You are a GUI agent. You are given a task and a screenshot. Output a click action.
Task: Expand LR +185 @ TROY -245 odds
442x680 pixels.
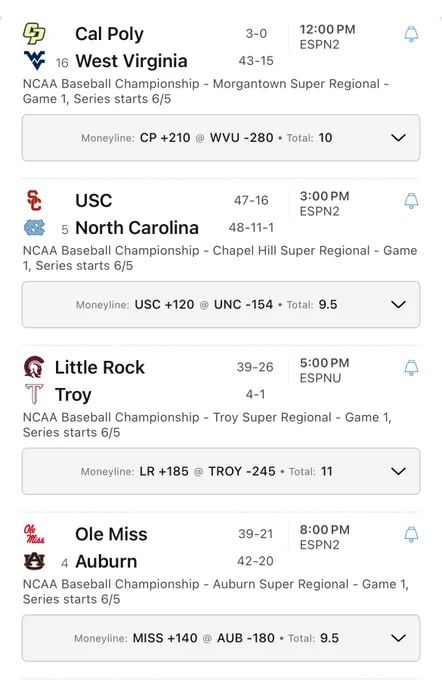[221, 471]
